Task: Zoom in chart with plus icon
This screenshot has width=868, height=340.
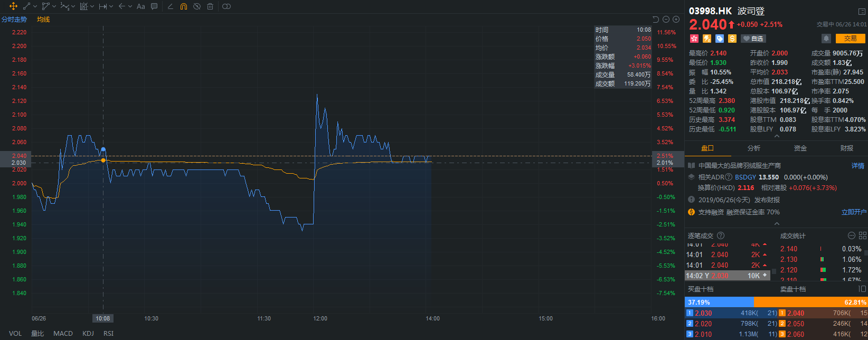Action: point(675,20)
